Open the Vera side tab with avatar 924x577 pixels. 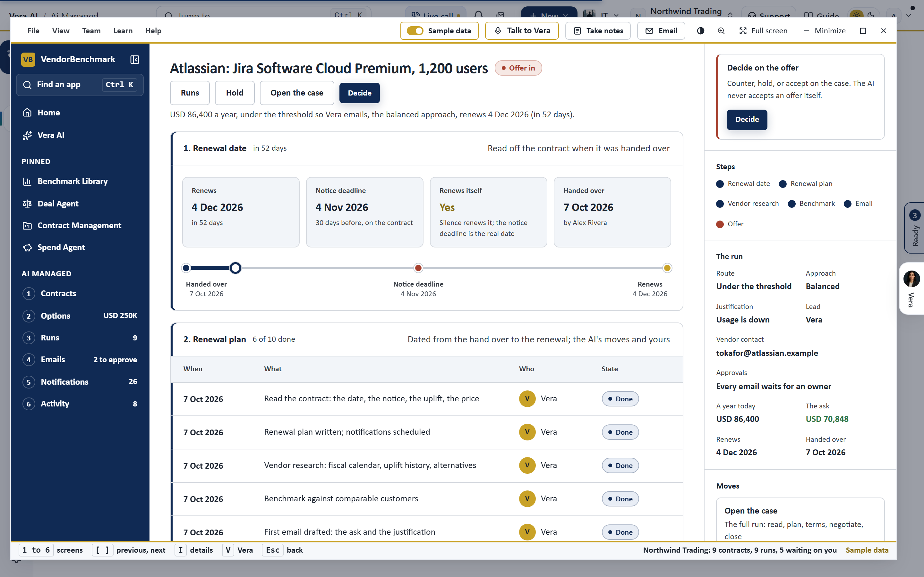[912, 288]
